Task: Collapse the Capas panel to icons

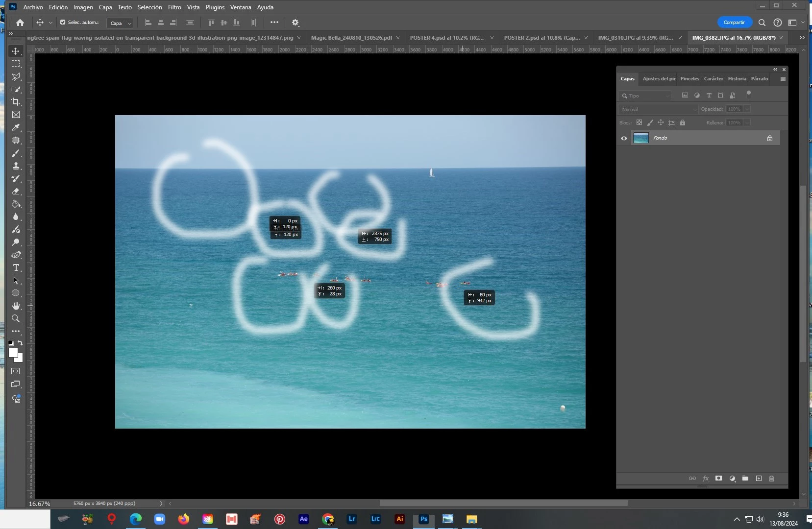Action: point(775,70)
